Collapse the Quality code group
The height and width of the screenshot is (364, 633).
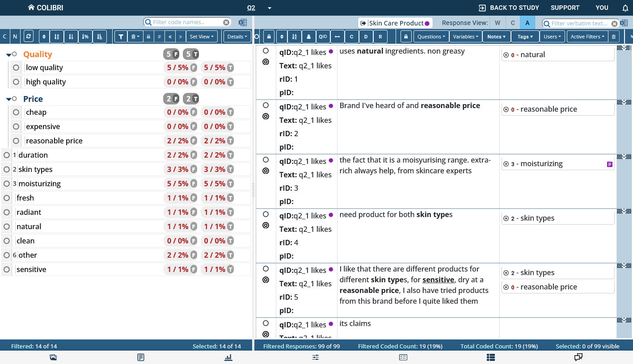coord(9,54)
